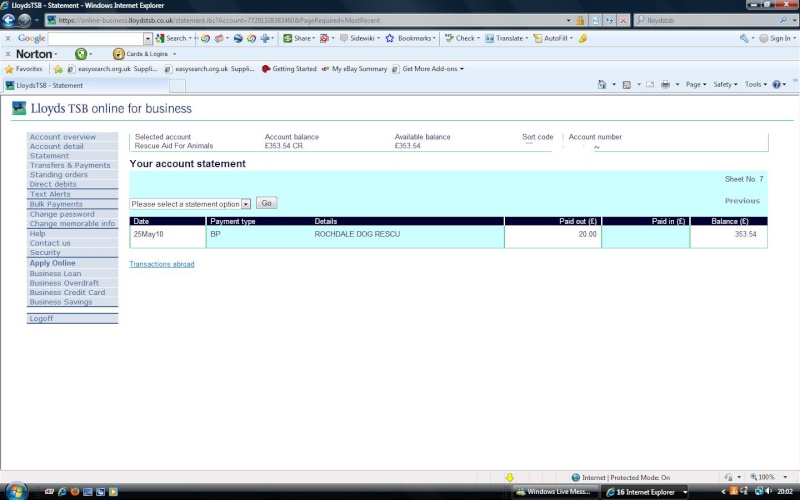
Task: Click the address bar URL field
Action: coord(306,20)
